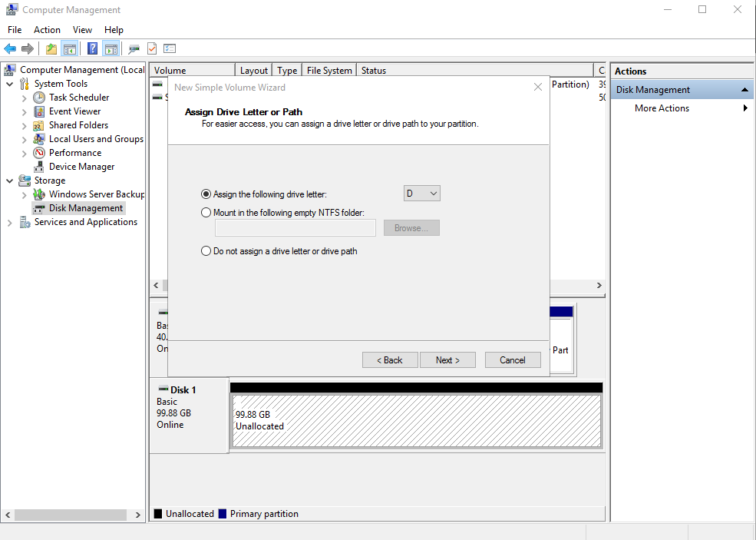The height and width of the screenshot is (540, 756).
Task: Click the Up One Level folder icon
Action: click(x=51, y=48)
